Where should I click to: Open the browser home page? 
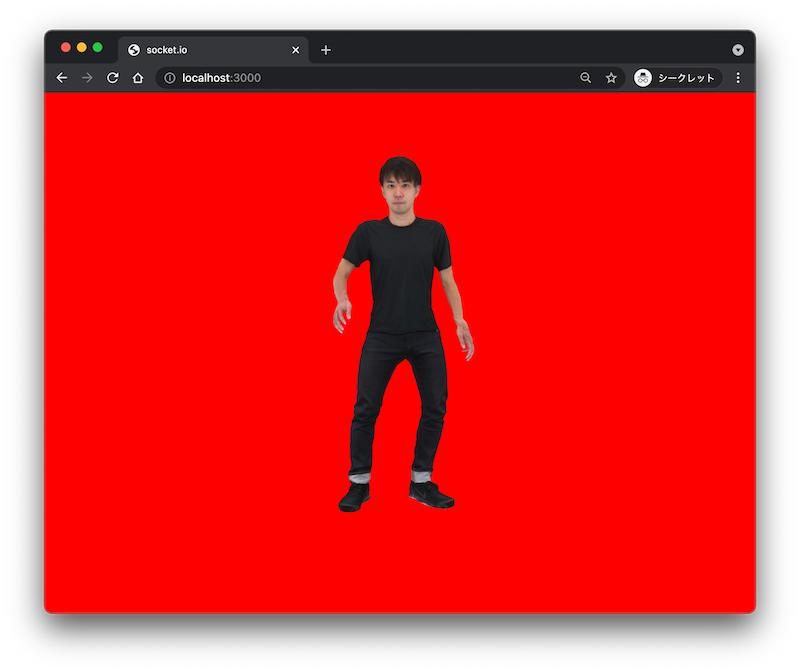(138, 78)
